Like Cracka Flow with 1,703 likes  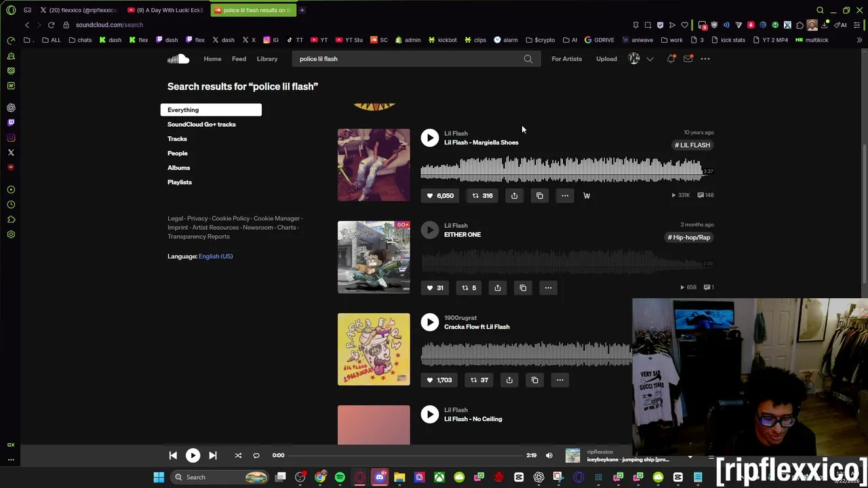(439, 380)
